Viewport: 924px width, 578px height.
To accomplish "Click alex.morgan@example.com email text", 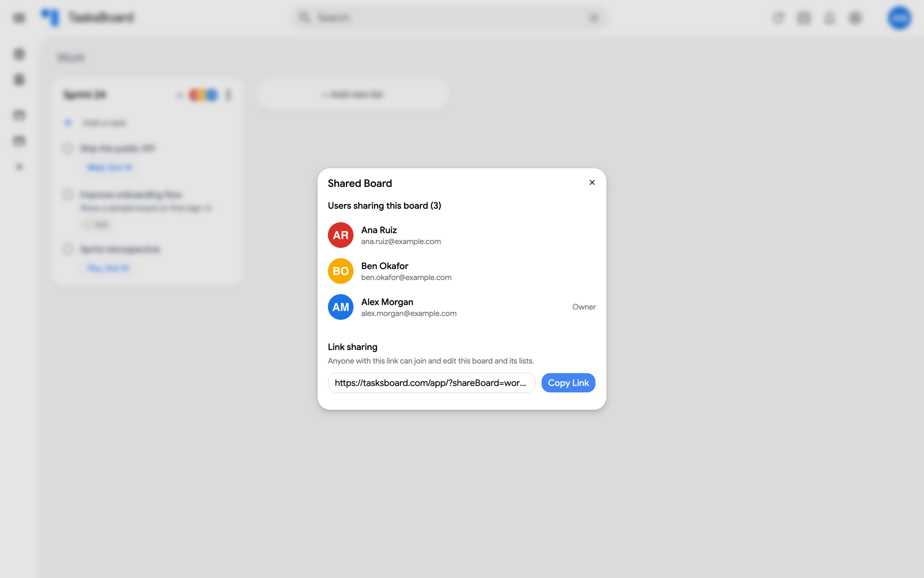I will (x=409, y=313).
